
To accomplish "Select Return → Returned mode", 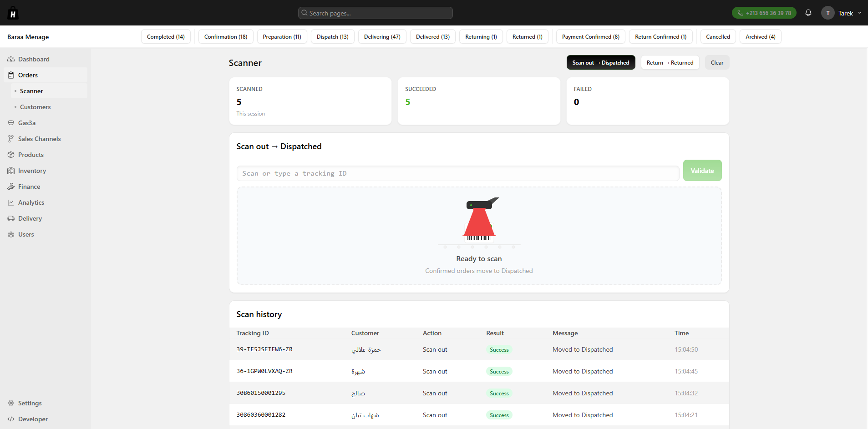I will [670, 62].
